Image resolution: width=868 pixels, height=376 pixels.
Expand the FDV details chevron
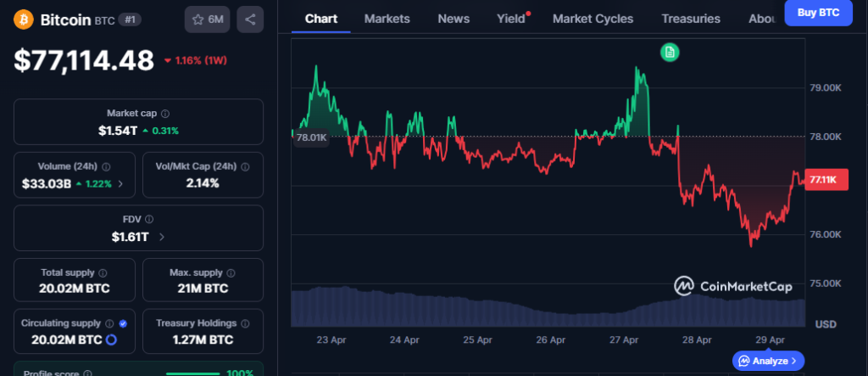[x=162, y=237]
